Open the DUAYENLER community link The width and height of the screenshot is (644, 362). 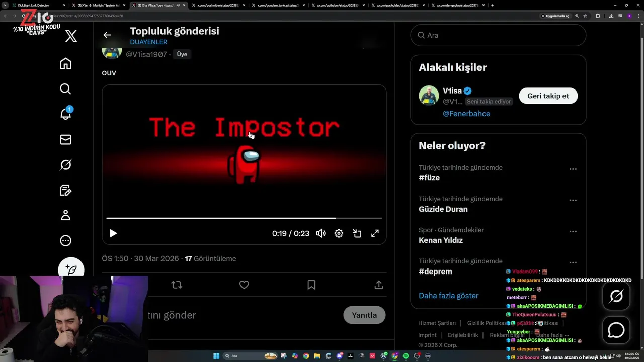click(148, 42)
